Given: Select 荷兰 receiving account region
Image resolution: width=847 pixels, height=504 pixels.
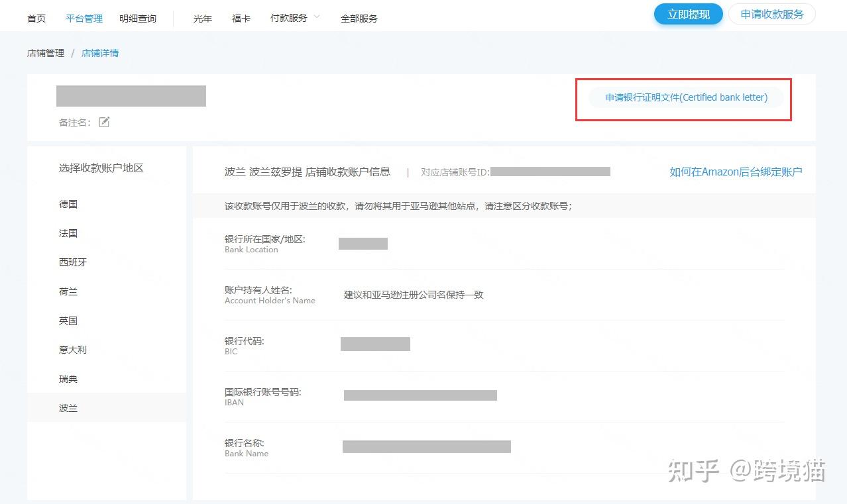Looking at the screenshot, I should coord(68,291).
